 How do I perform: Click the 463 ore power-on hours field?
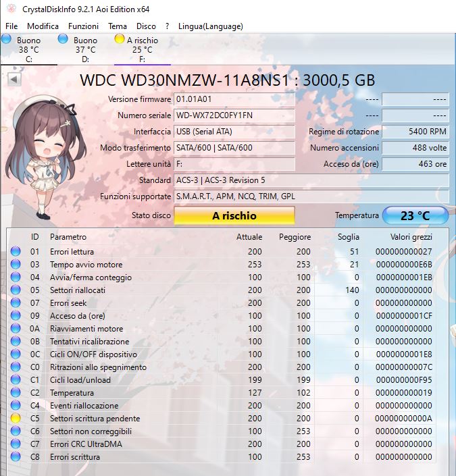[x=415, y=164]
